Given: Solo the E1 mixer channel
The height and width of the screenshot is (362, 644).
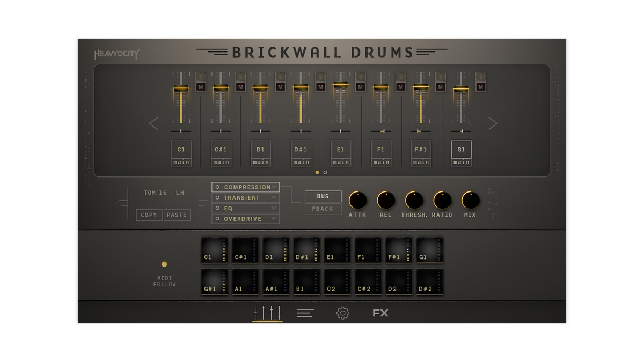Looking at the screenshot, I should (360, 77).
